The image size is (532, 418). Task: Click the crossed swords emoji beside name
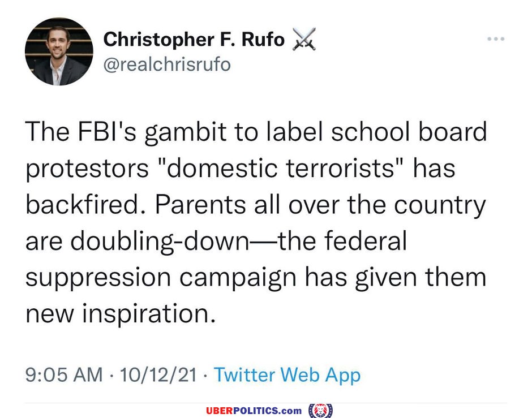[x=303, y=40]
